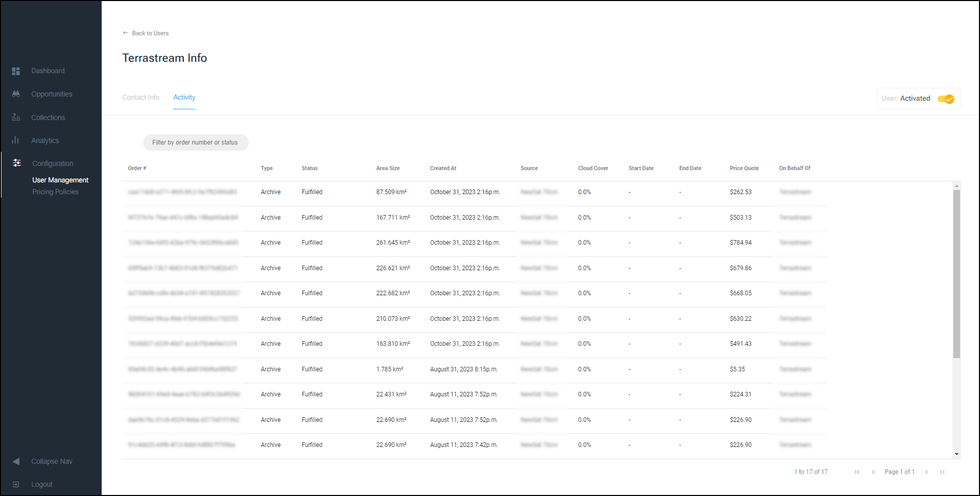
Task: Sort by Start Date column header
Action: (641, 168)
